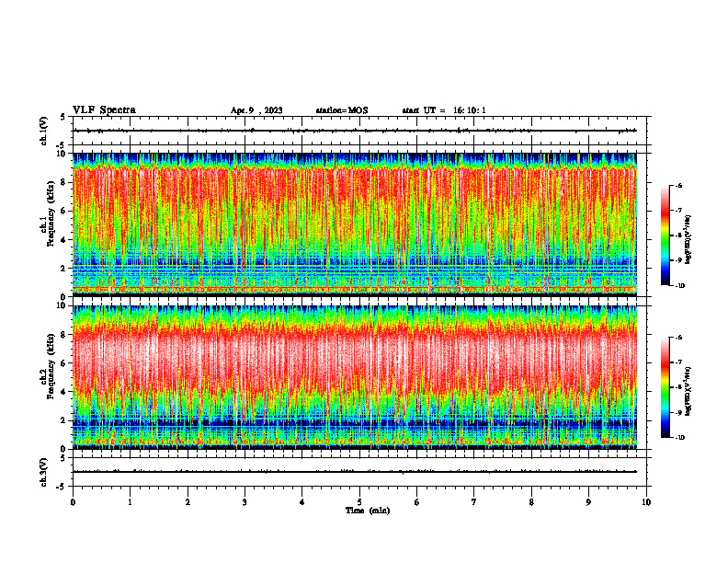Click the ch.1 frequency axis tick 2
Image resolution: width=728 pixels, height=563 pixels.
[64, 269]
